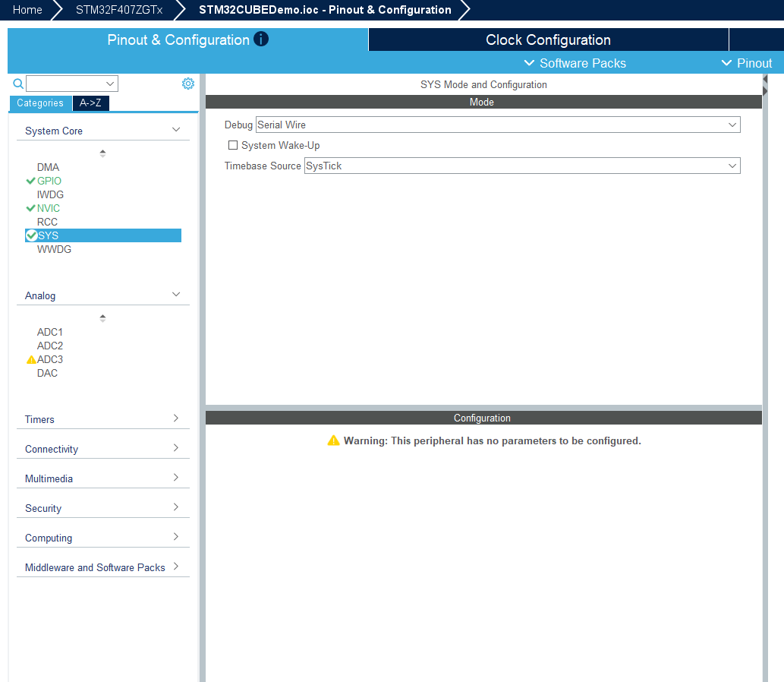Viewport: 784px width, 682px height.
Task: Select RCC in System Core
Action: (x=47, y=222)
